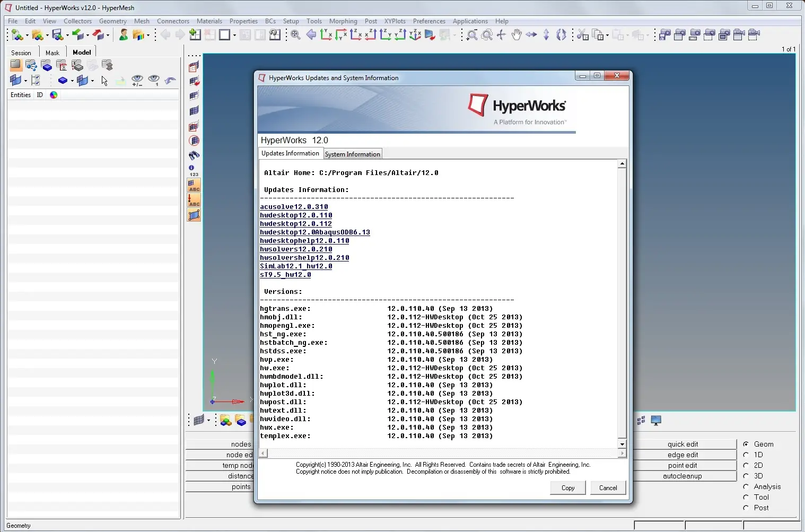Click the Assembly view icon in Model browser
The height and width of the screenshot is (532, 805).
click(31, 65)
